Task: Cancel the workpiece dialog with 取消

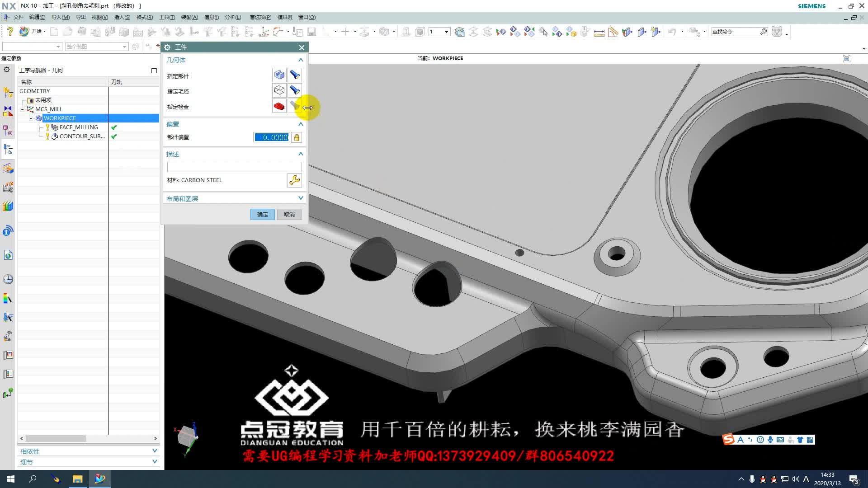Action: pos(289,214)
